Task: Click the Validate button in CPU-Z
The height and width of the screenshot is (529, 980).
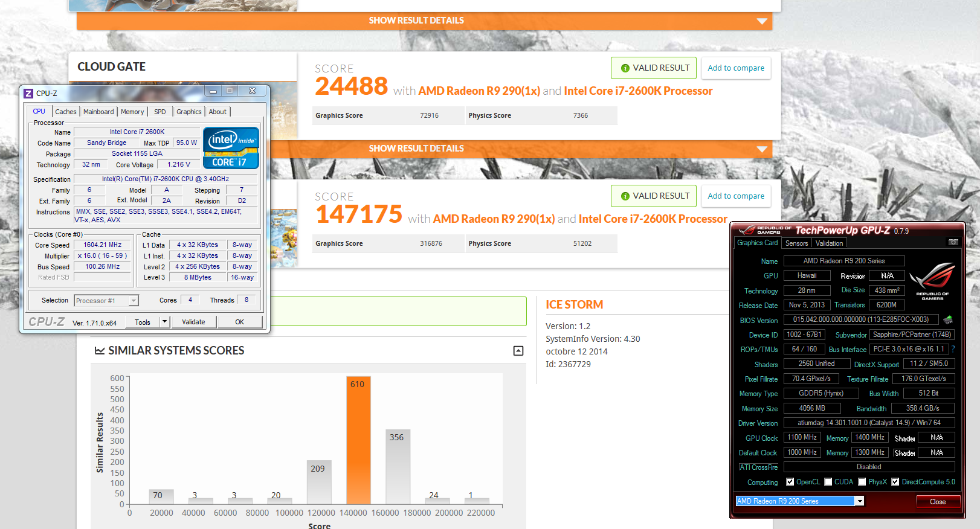Action: point(193,322)
